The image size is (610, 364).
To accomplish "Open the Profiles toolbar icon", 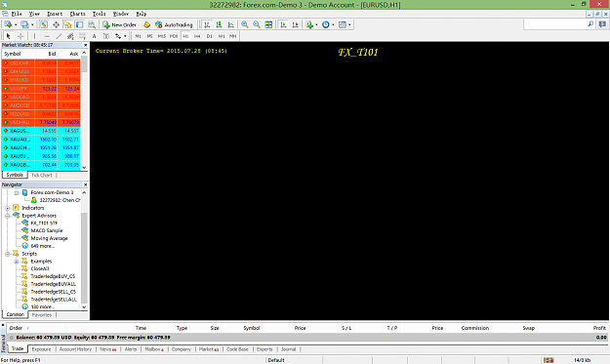I will [24, 24].
